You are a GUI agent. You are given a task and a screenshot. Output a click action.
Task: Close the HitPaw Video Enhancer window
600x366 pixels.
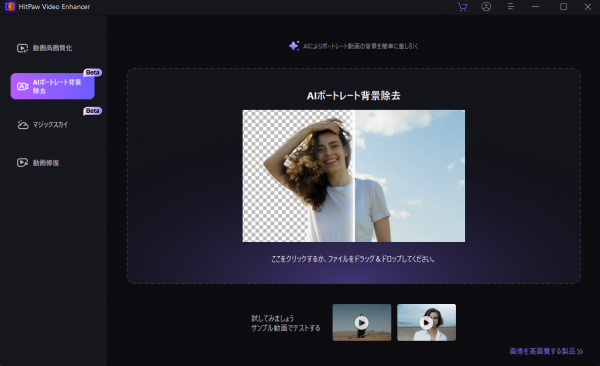coord(588,7)
